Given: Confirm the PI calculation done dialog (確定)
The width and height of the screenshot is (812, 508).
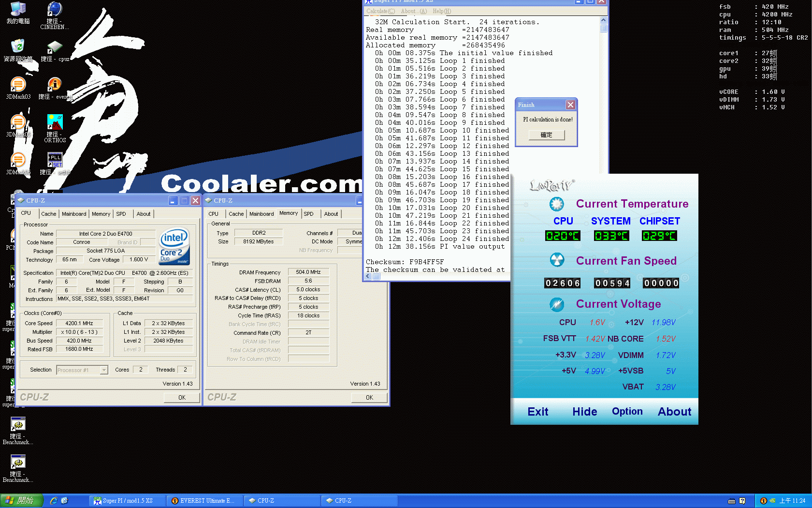Looking at the screenshot, I should 546,135.
